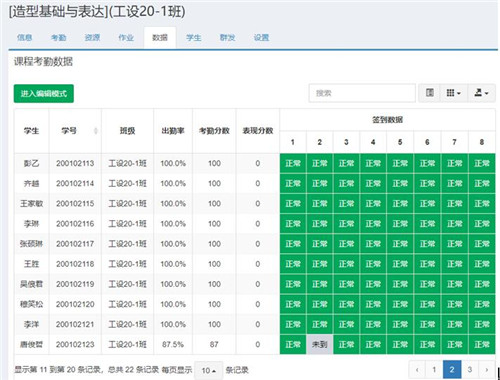500x380 pixels.
Task: Click 未到 cell for 200102123
Action: tap(320, 344)
